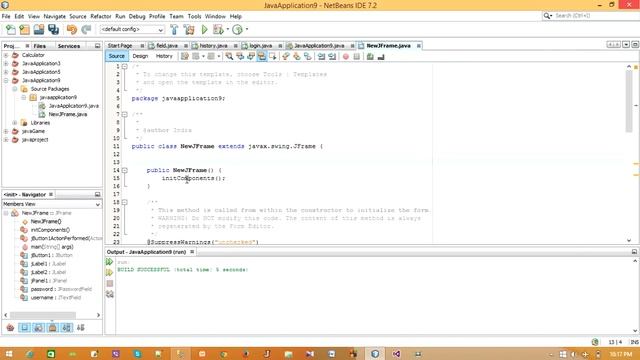Image resolution: width=640 pixels, height=360 pixels.
Task: Click the Undo toolbar icon
Action: point(72,29)
